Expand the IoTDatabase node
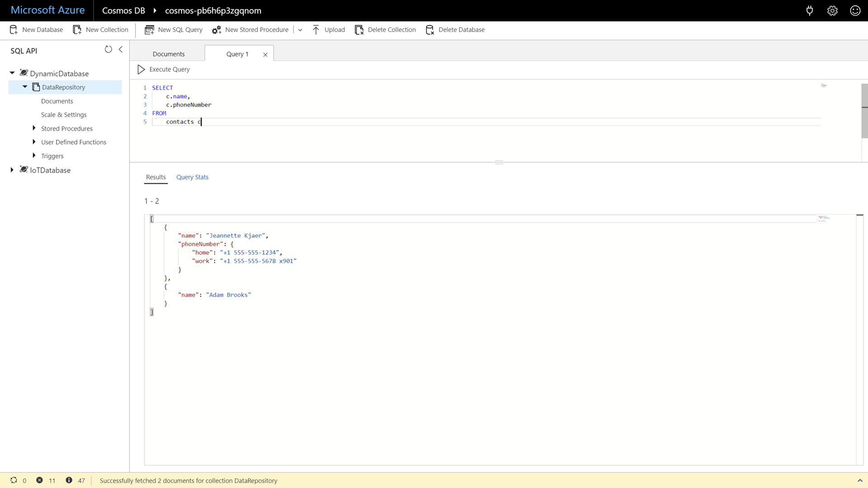This screenshot has height=488, width=868. tap(12, 170)
